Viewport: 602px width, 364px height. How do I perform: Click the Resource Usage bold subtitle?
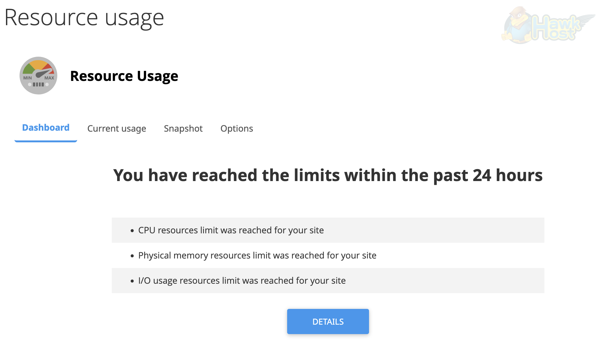coord(124,76)
